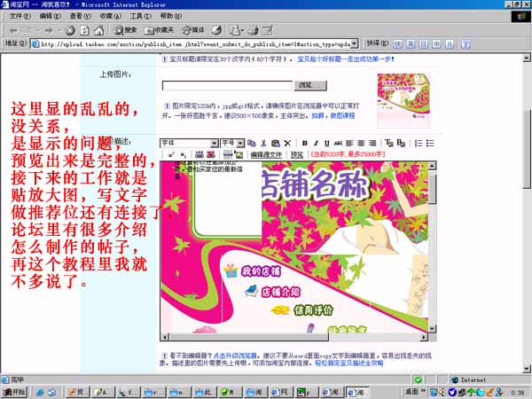
Task: Center text in the editor
Action: pyautogui.click(x=361, y=143)
